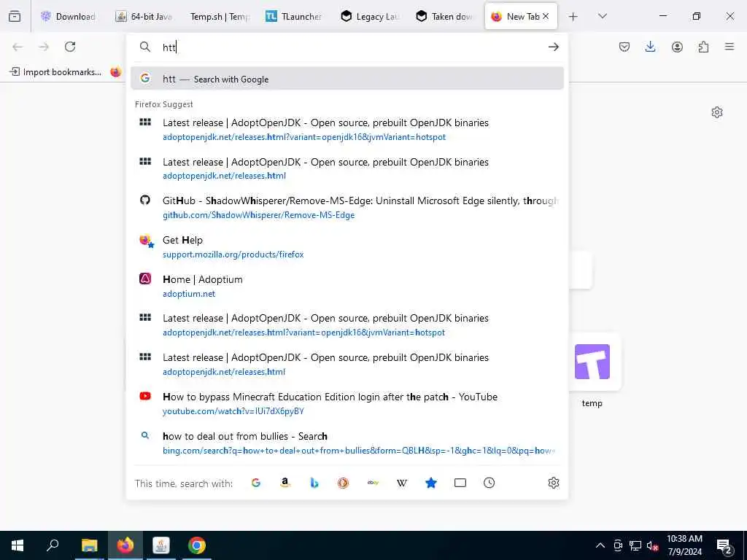Click Firefox bookmark icon in bookmarks toolbar
The height and width of the screenshot is (560, 747).
tap(116, 72)
